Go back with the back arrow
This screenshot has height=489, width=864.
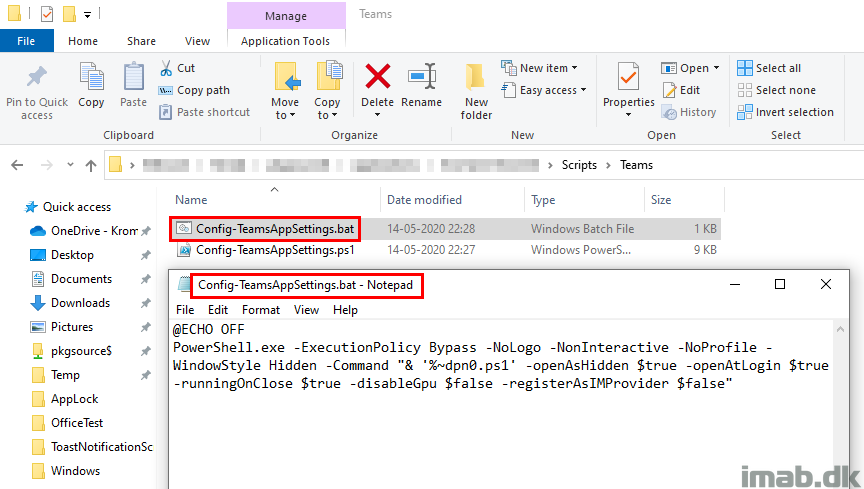[x=17, y=165]
